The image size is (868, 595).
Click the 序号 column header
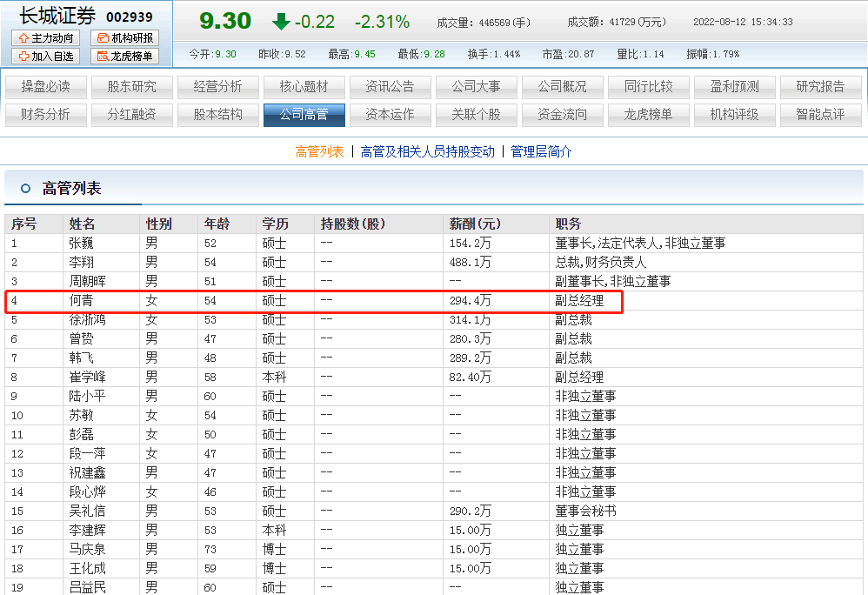[23, 224]
